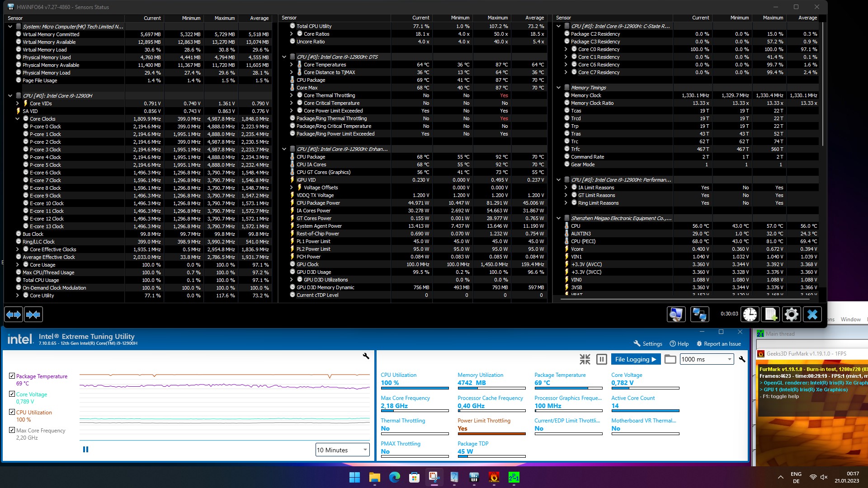Uncheck CPU Utilization graph checkbox
The image size is (868, 488).
pos(12,412)
